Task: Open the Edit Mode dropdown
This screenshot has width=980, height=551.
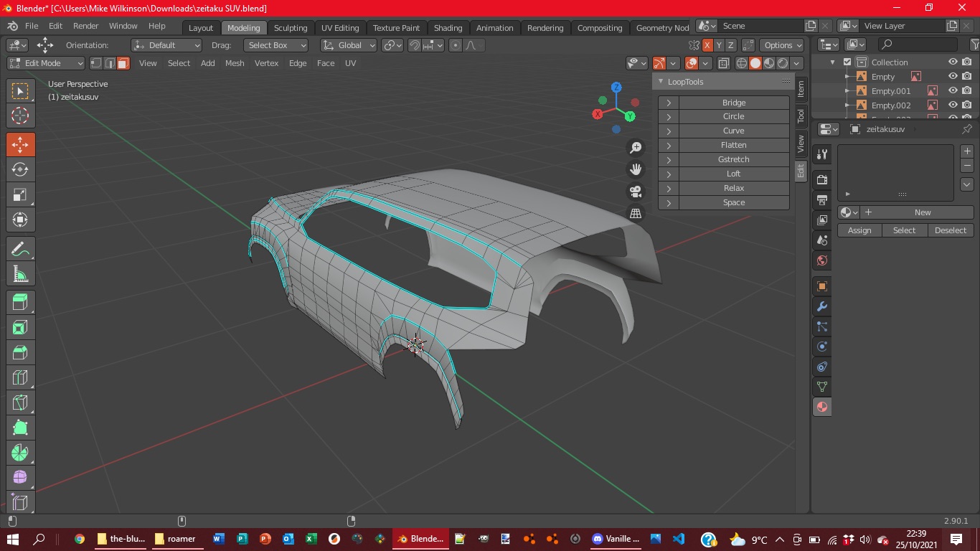Action: click(46, 63)
